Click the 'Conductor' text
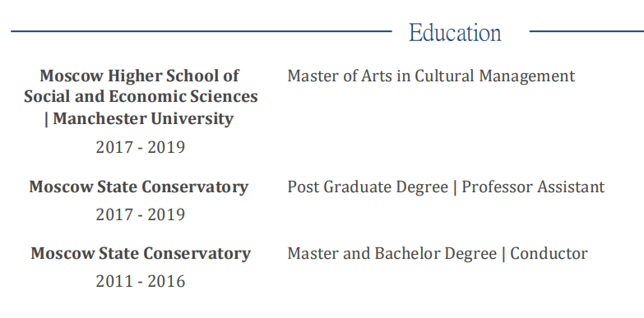 [x=549, y=254]
